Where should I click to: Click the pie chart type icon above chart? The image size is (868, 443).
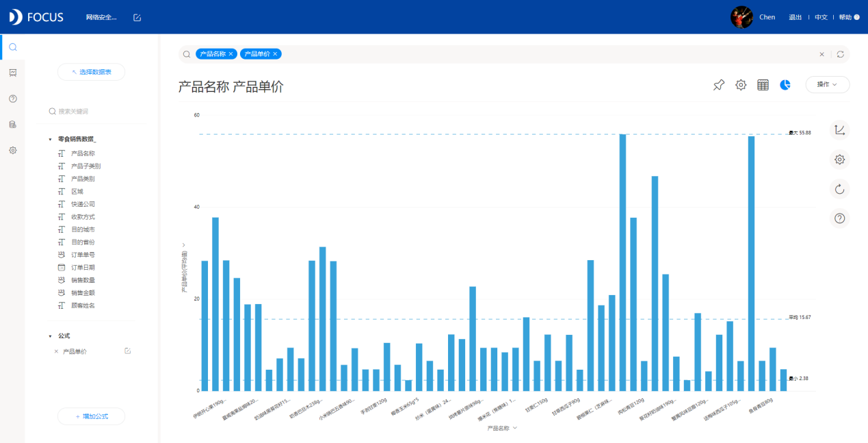pyautogui.click(x=785, y=84)
